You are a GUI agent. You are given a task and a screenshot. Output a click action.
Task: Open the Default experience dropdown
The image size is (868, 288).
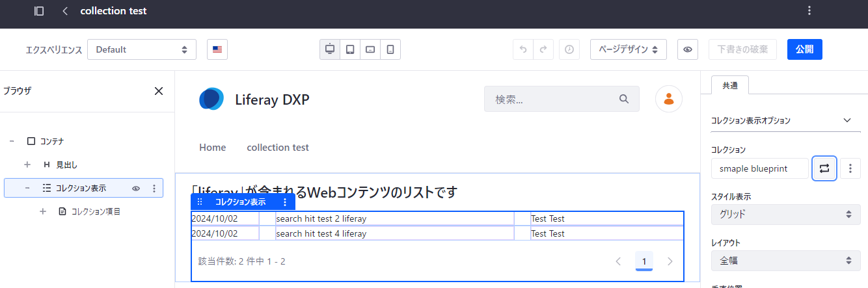point(142,49)
